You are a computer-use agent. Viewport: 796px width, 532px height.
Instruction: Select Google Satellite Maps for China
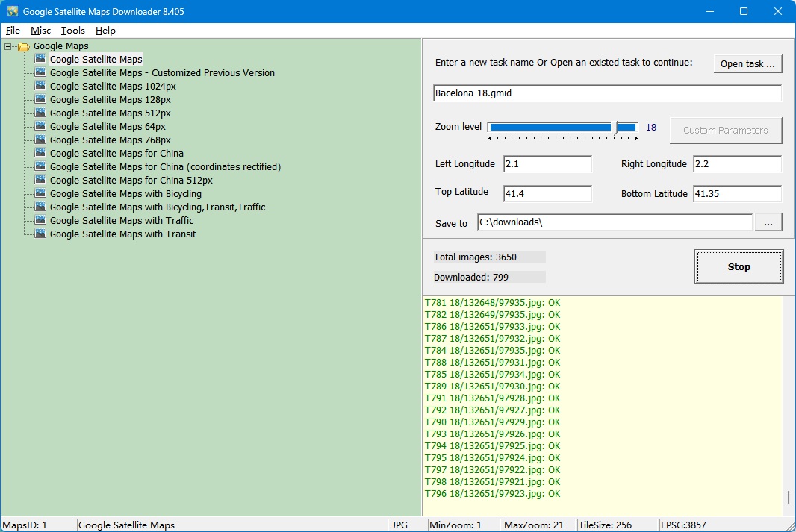tap(116, 153)
